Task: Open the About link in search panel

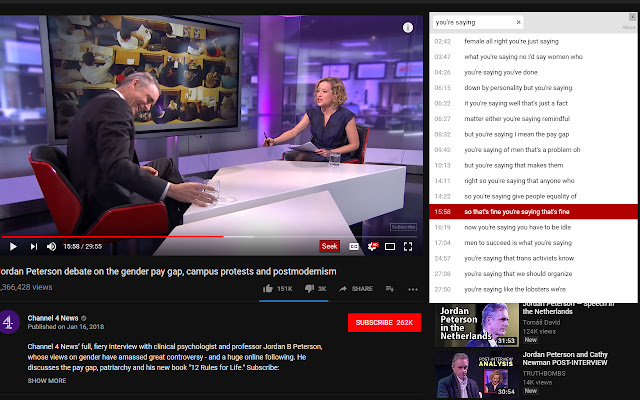Action: [628, 27]
